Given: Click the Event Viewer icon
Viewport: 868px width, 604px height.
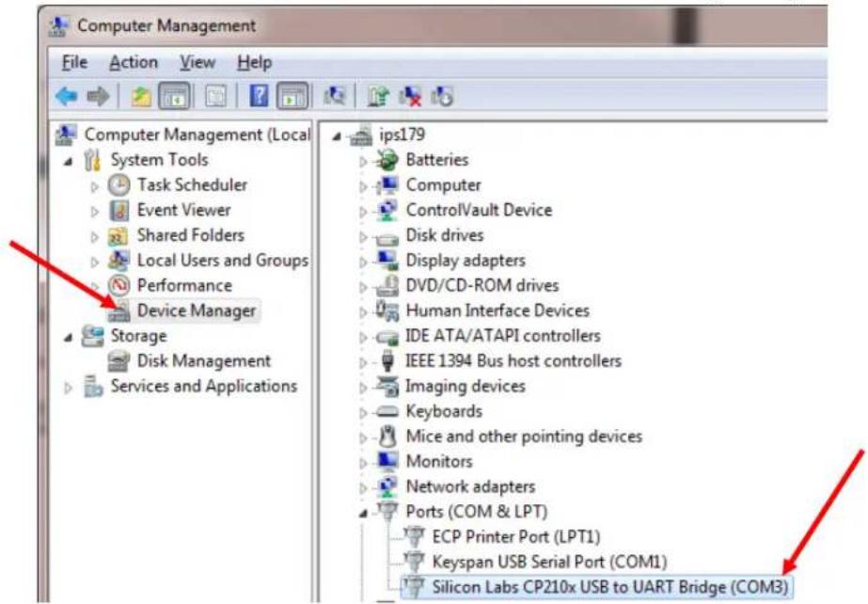Looking at the screenshot, I should [118, 211].
